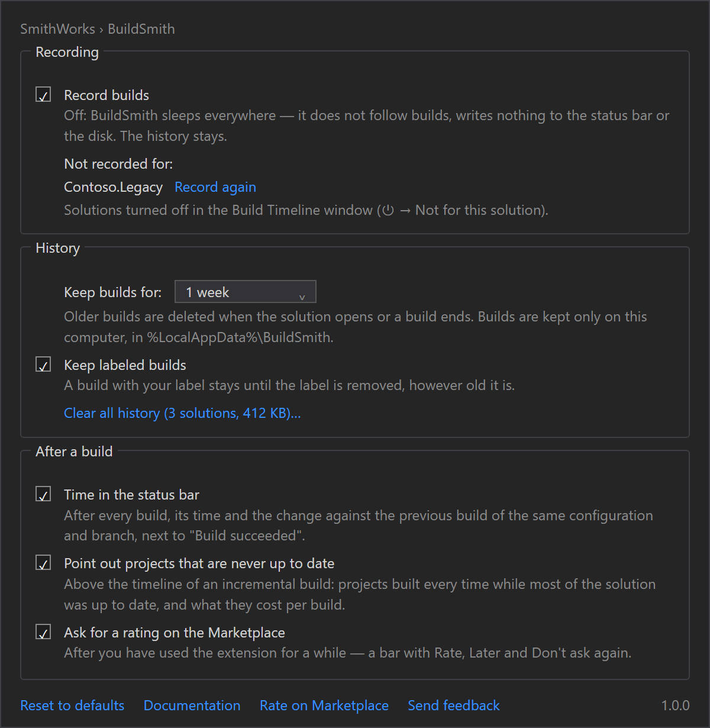Select SmithWorks in the breadcrumb

pos(57,29)
